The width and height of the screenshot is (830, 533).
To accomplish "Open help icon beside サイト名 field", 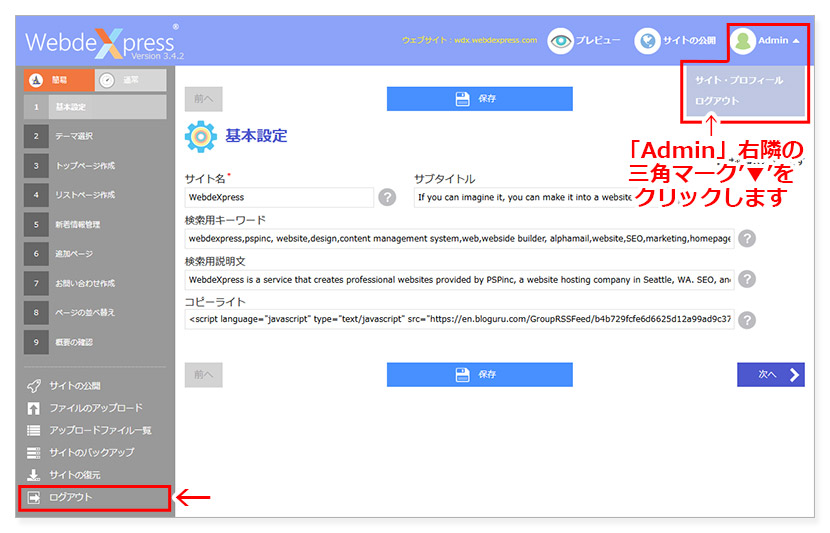I will point(387,197).
